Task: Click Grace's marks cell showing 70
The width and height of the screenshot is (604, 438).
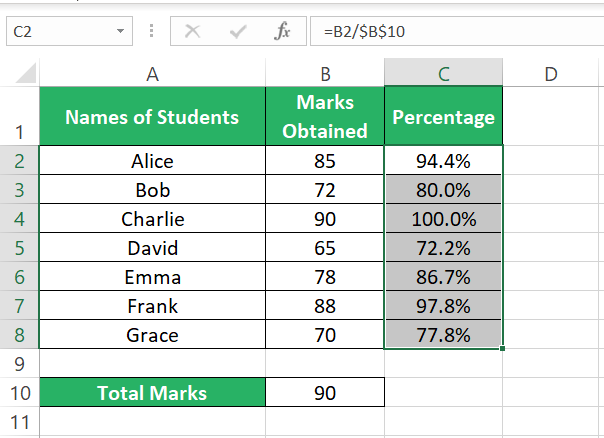Action: point(325,334)
